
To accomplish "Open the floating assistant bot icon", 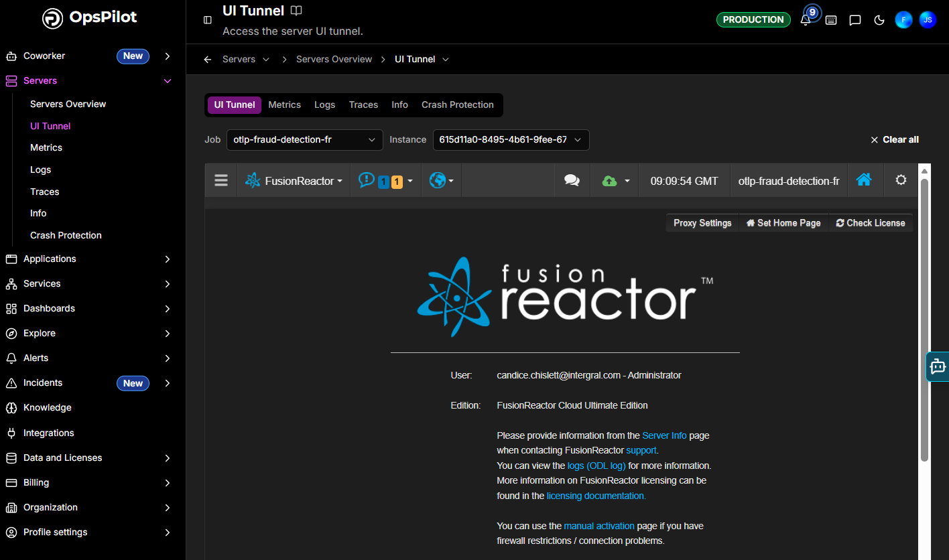I will tap(938, 366).
